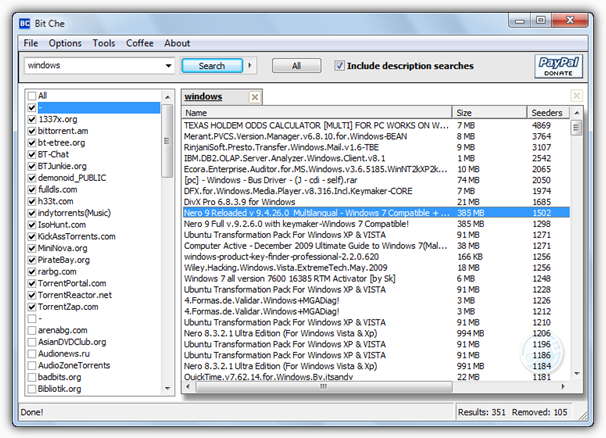Viewport: 606px width, 438px height.
Task: Click results horizontal scroll left arrow
Action: click(x=188, y=386)
